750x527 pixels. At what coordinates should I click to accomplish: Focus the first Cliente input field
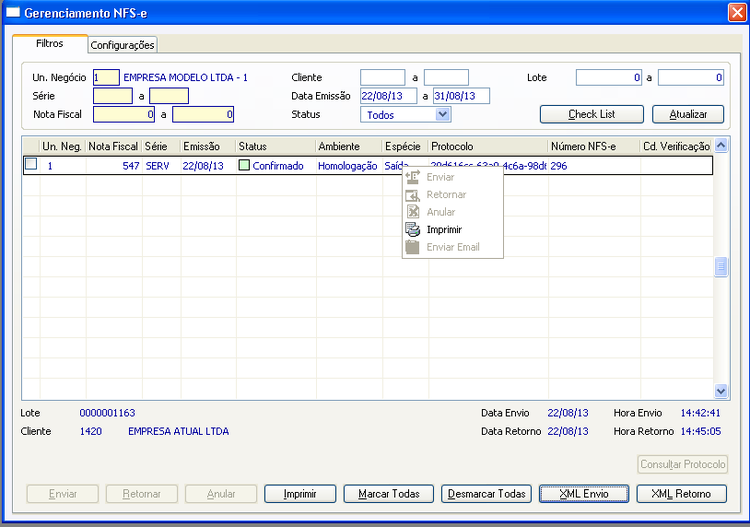(x=383, y=77)
